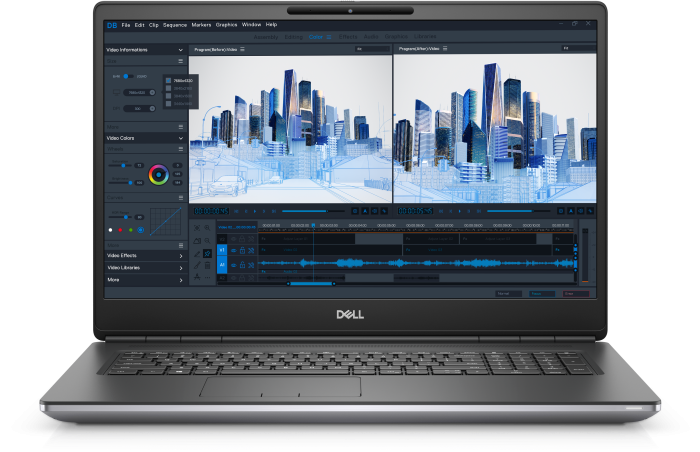Viewport: 700px width, 452px height.
Task: Open the Wheels section menu icon
Action: pyautogui.click(x=180, y=149)
